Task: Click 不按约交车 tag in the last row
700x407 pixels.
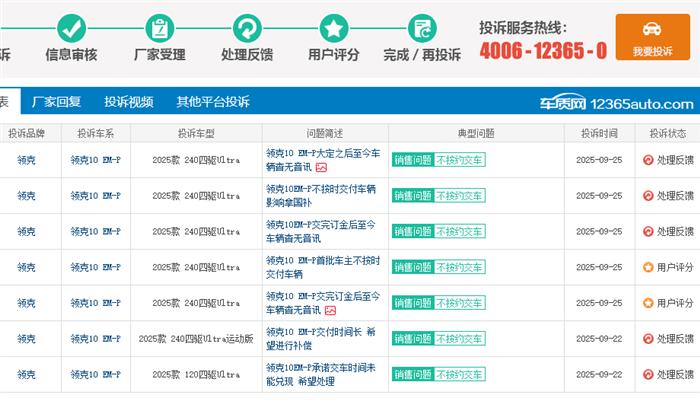Action: coord(460,375)
